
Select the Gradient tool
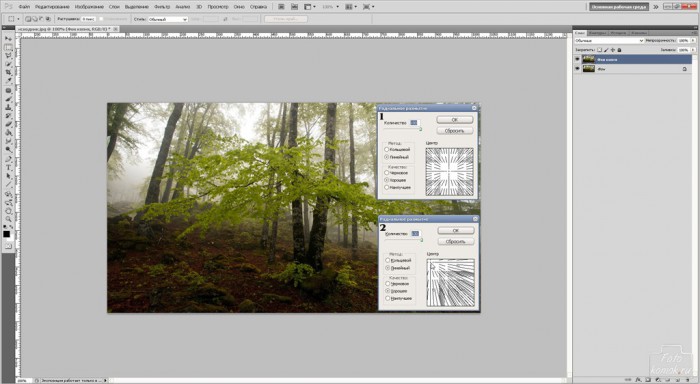click(9, 133)
